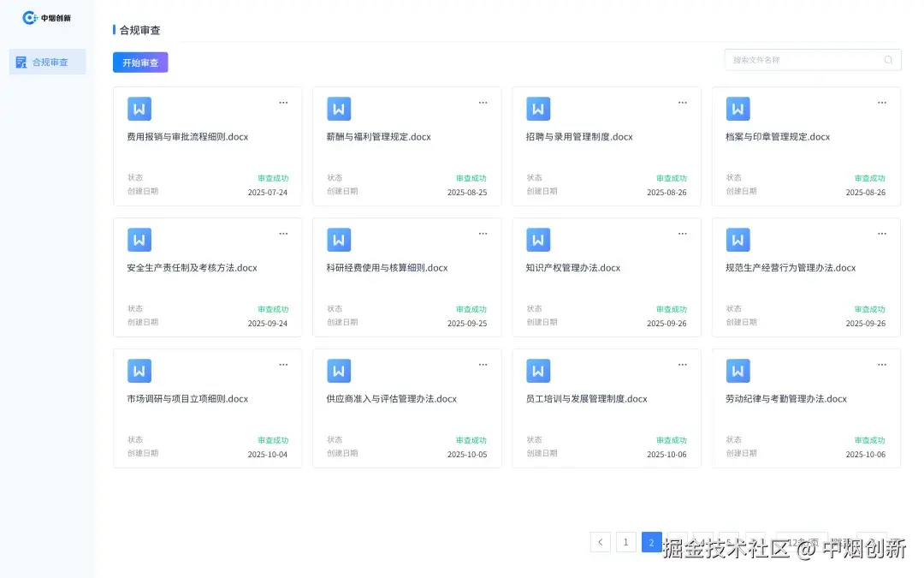Open the Word icon on 费用报销与审批流程细则.docx
The image size is (924, 578).
(139, 109)
